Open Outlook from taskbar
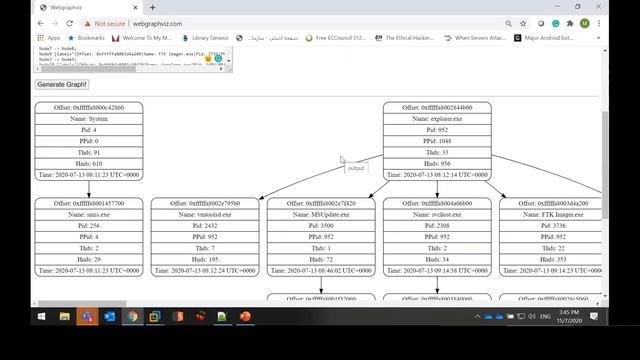 pyautogui.click(x=110, y=316)
